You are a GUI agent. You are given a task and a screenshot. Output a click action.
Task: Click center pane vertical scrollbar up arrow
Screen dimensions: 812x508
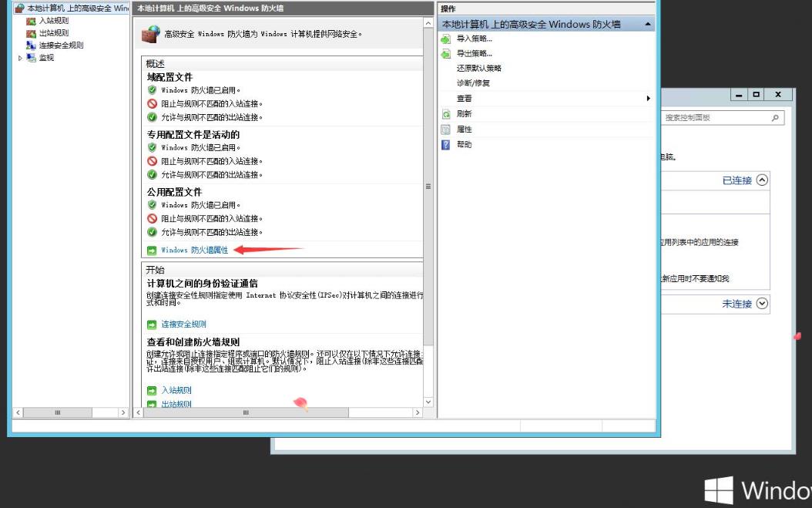[428, 23]
